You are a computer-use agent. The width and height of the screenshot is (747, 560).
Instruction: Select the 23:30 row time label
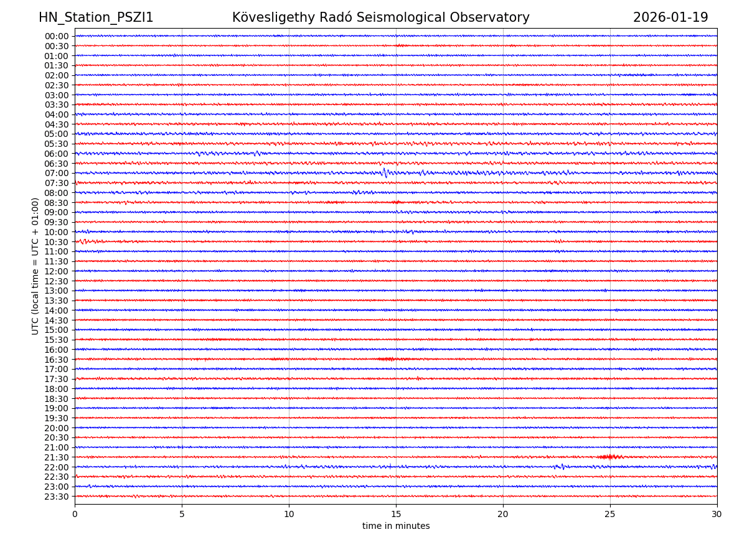[x=56, y=497]
